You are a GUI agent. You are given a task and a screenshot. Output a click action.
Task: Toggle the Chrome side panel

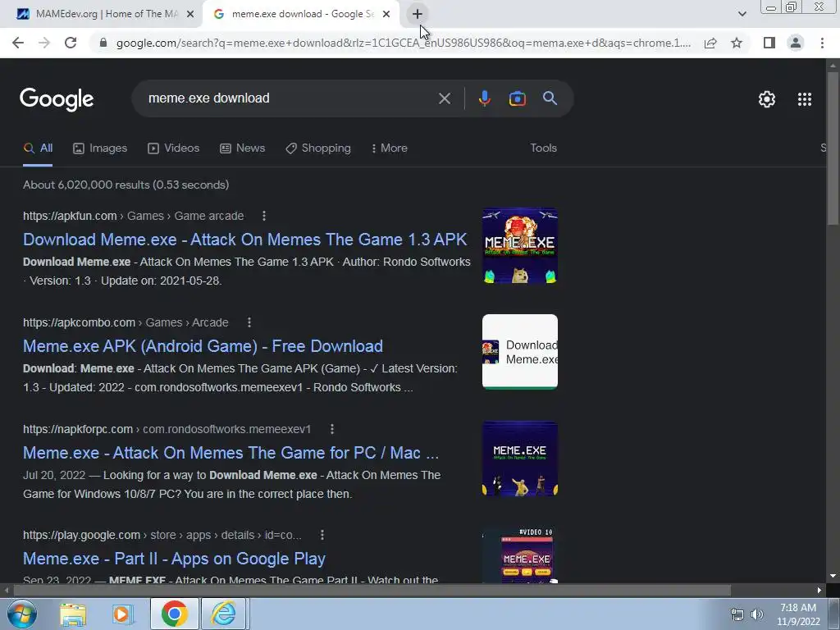coord(769,43)
